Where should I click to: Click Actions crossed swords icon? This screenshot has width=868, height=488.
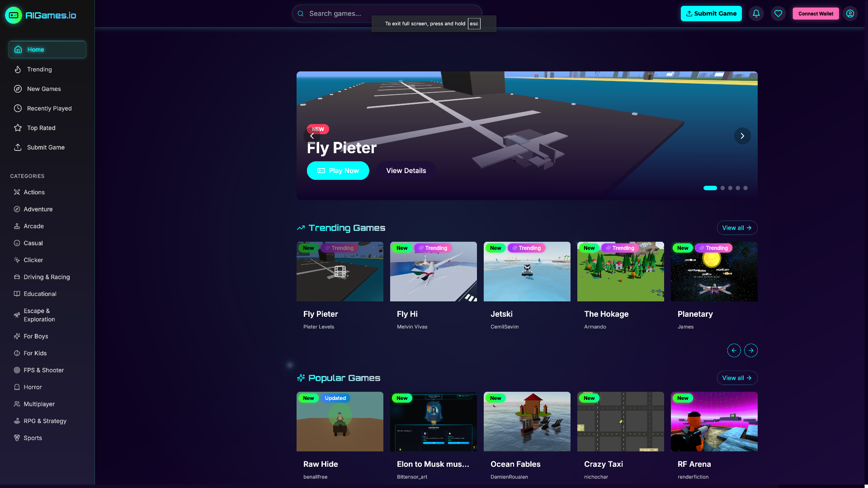click(x=17, y=192)
